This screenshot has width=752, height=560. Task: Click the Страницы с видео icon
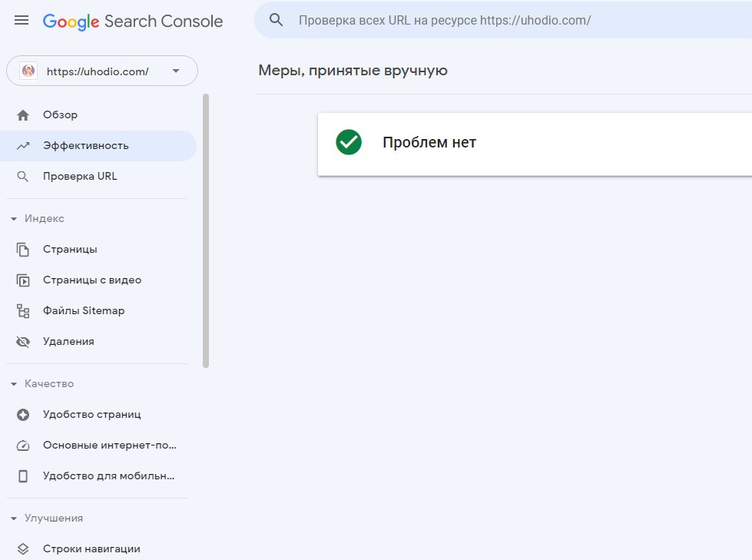coord(23,280)
